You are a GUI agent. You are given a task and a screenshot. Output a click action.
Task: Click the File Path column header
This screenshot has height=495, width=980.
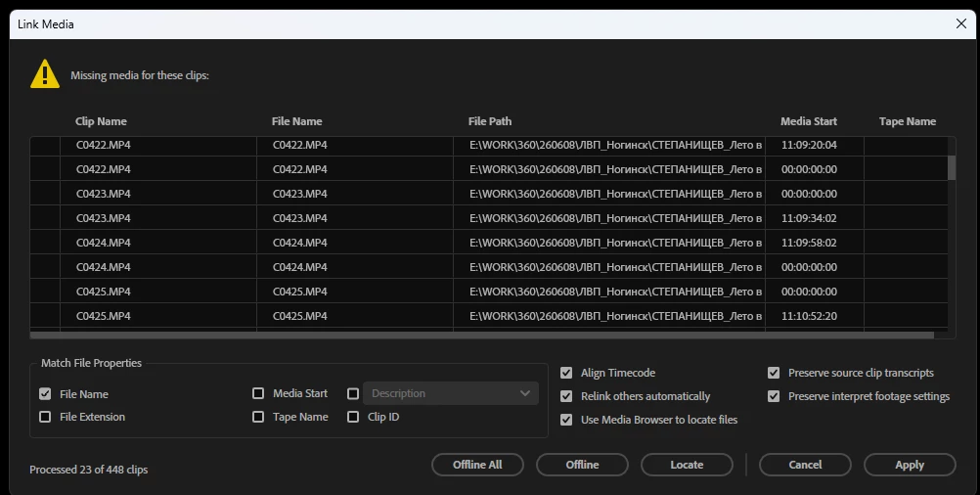pyautogui.click(x=490, y=121)
